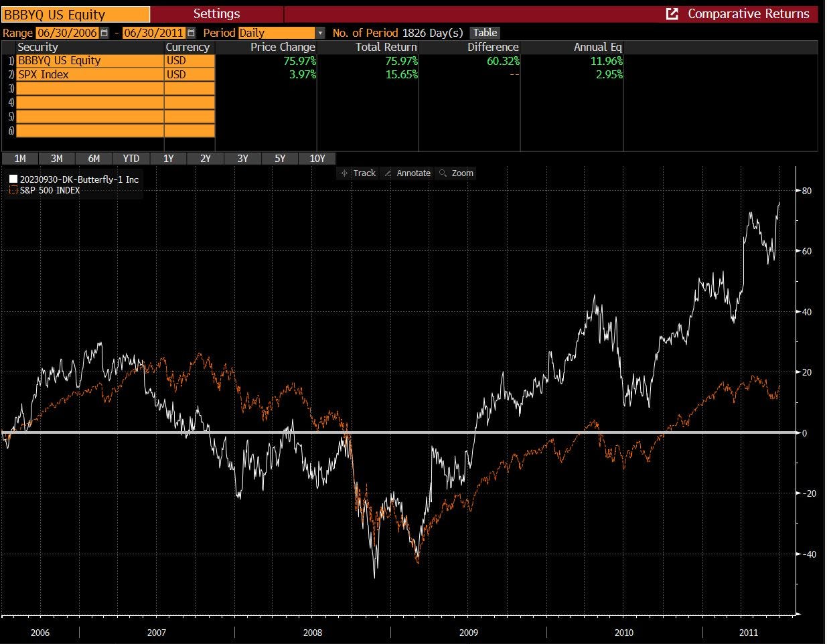The height and width of the screenshot is (644, 827).
Task: Click empty security field in row 3
Action: [x=90, y=89]
